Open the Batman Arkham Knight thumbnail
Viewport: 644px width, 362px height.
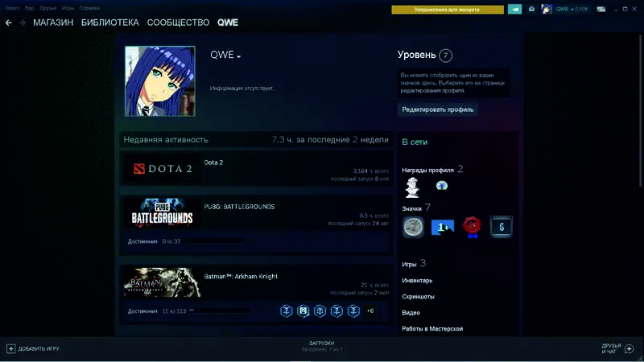click(x=163, y=282)
